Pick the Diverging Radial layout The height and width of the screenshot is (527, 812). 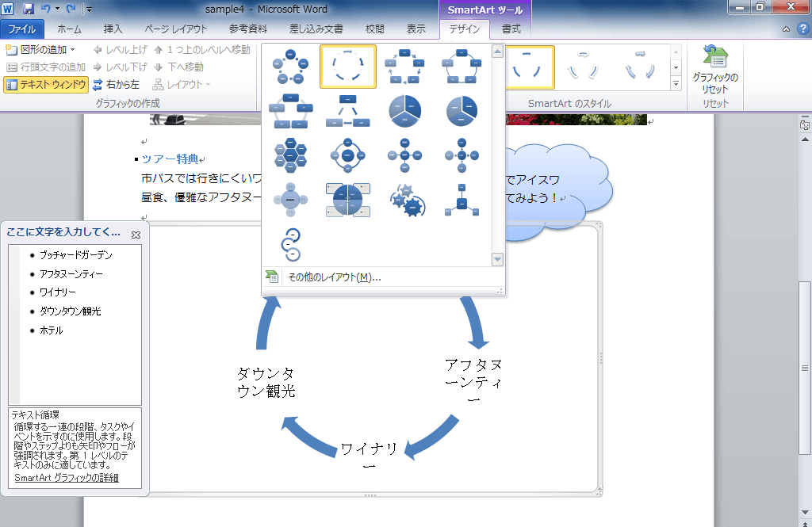pos(462,155)
